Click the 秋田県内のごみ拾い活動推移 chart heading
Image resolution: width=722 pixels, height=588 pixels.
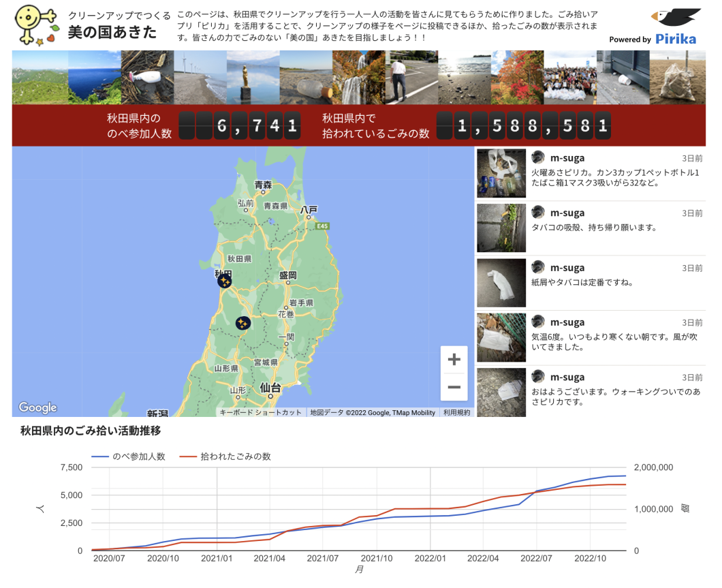point(91,431)
